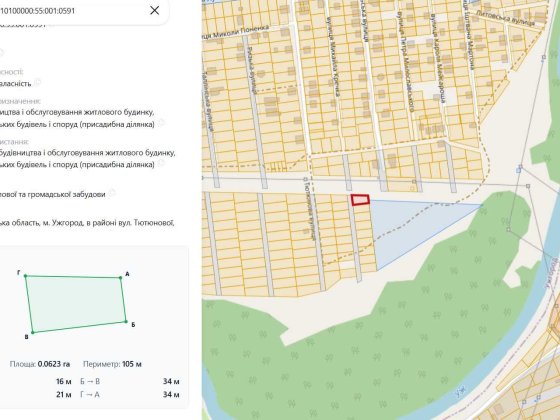Click the 'Г → А' segment label
This screenshot has height=420, width=560.
pos(90,395)
